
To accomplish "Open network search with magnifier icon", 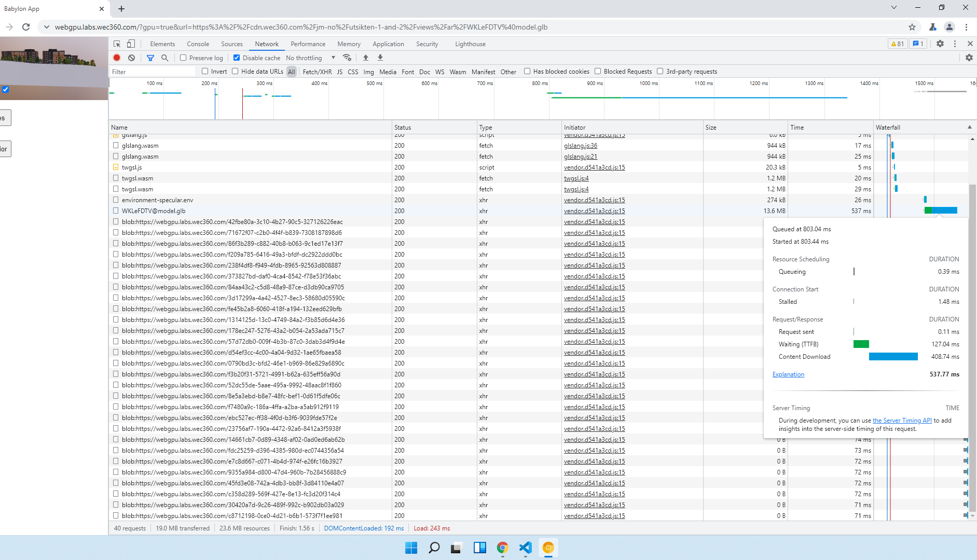I will tap(165, 58).
